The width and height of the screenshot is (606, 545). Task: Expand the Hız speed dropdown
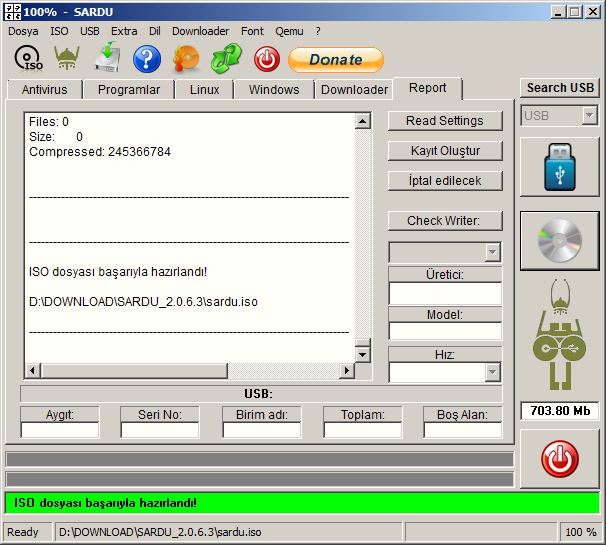492,372
